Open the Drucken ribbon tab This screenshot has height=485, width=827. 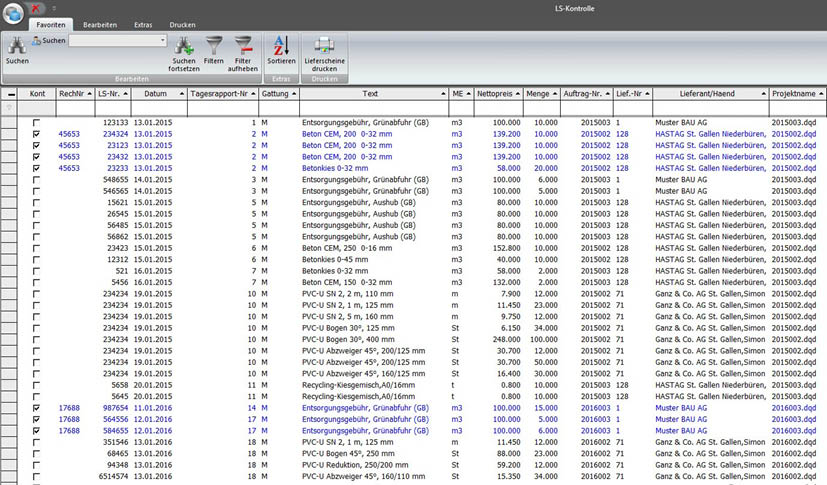(x=182, y=25)
